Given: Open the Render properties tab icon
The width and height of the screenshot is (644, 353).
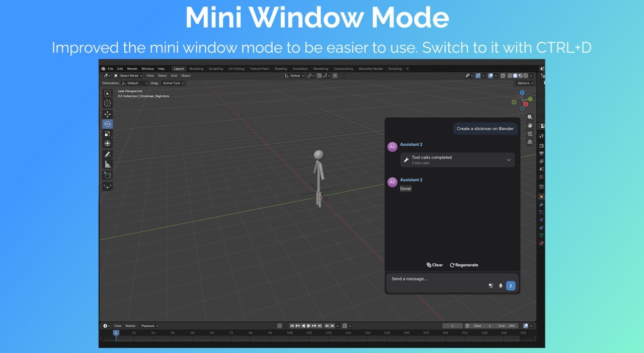Looking at the screenshot, I should pos(541,145).
